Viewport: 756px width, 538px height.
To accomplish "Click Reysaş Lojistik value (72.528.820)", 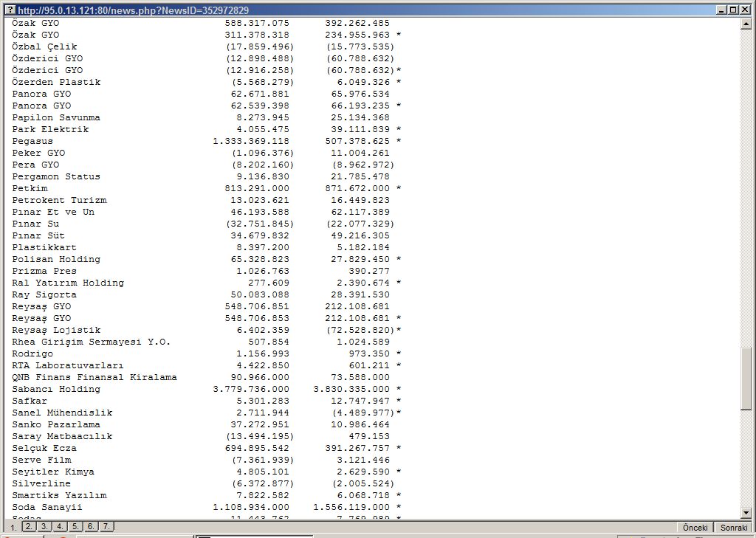I will (x=360, y=330).
